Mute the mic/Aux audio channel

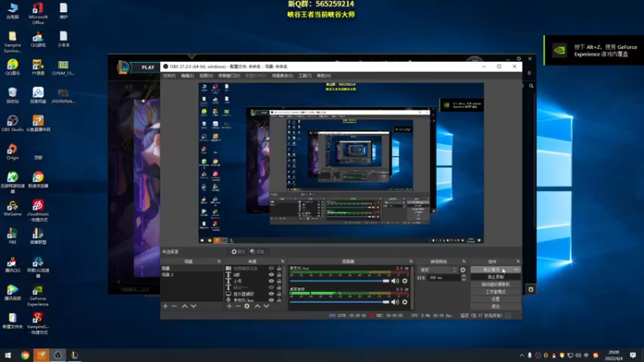395,281
